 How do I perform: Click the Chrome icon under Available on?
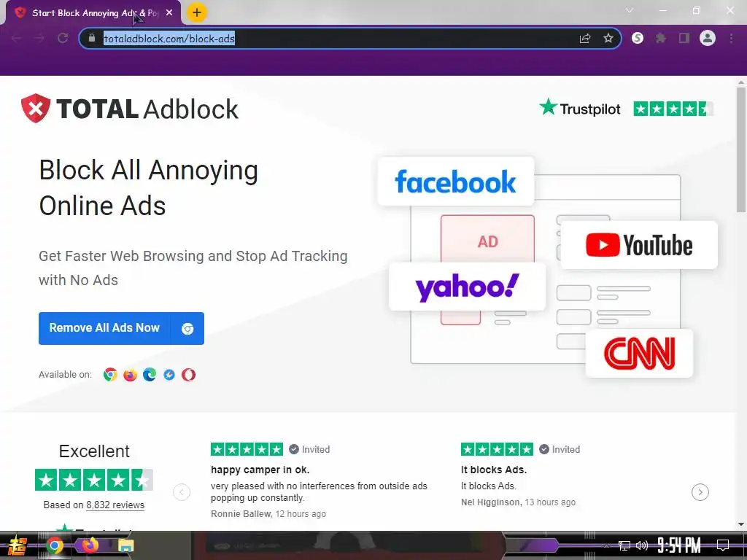pyautogui.click(x=110, y=375)
